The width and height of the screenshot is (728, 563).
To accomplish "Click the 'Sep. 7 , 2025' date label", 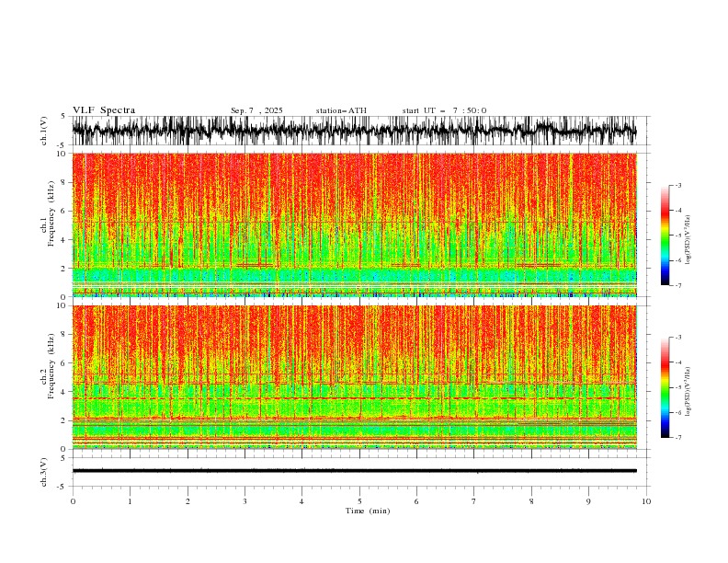I will point(256,110).
